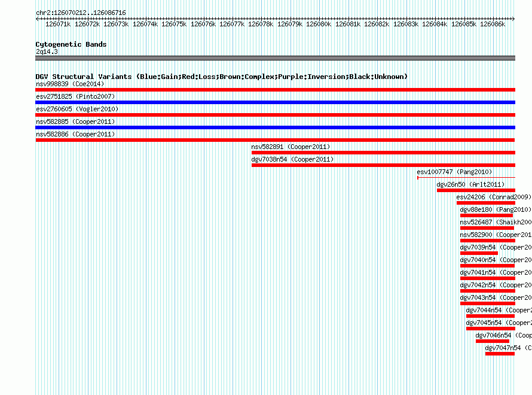The width and height of the screenshot is (532, 395).
Task: Click the red bar under esv2760605
Action: pos(275,115)
